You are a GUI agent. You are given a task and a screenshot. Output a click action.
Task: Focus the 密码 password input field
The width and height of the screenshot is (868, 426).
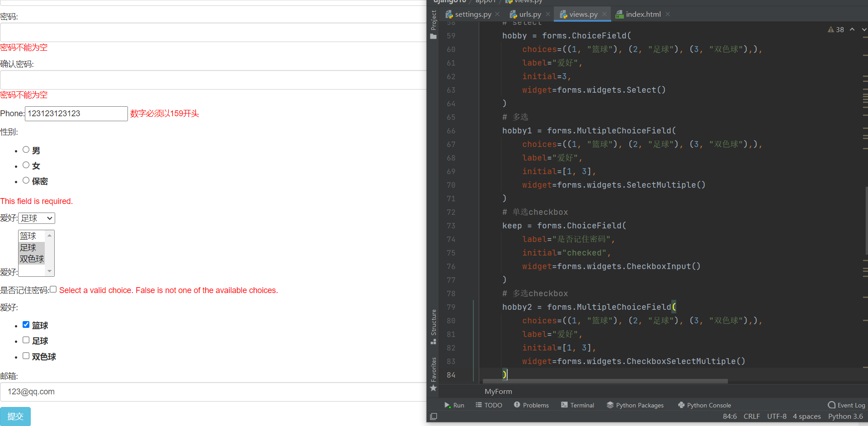pyautogui.click(x=213, y=33)
